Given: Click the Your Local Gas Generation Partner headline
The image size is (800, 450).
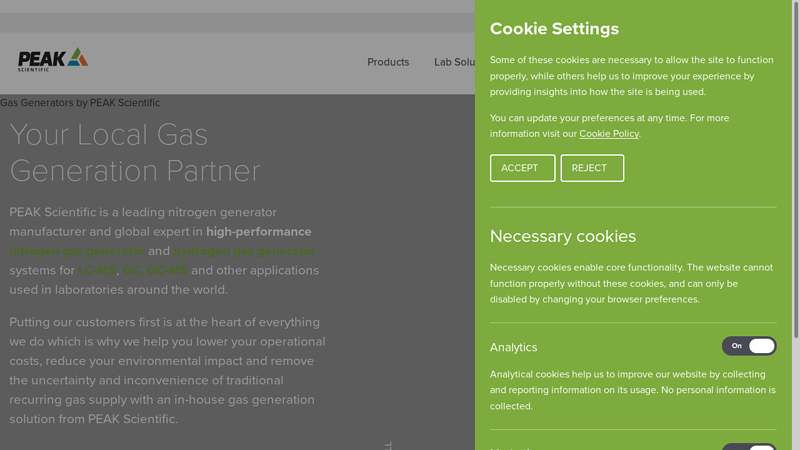Looking at the screenshot, I should click(x=135, y=152).
